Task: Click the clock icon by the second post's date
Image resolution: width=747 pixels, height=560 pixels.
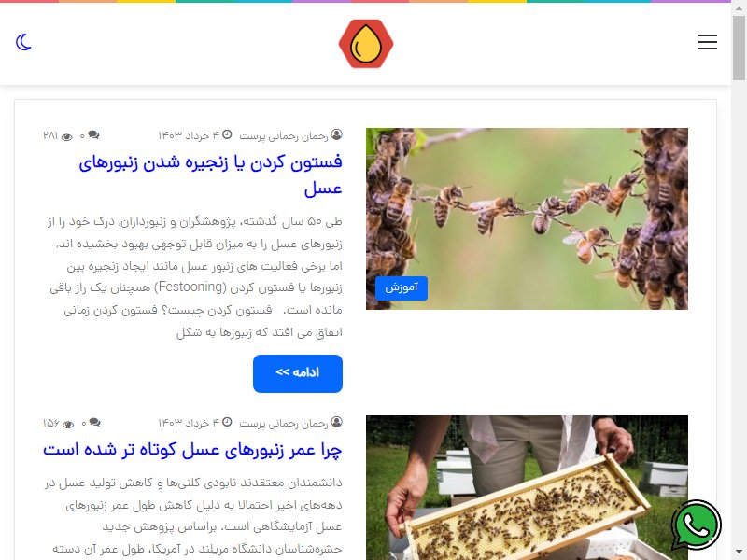Action: click(227, 422)
